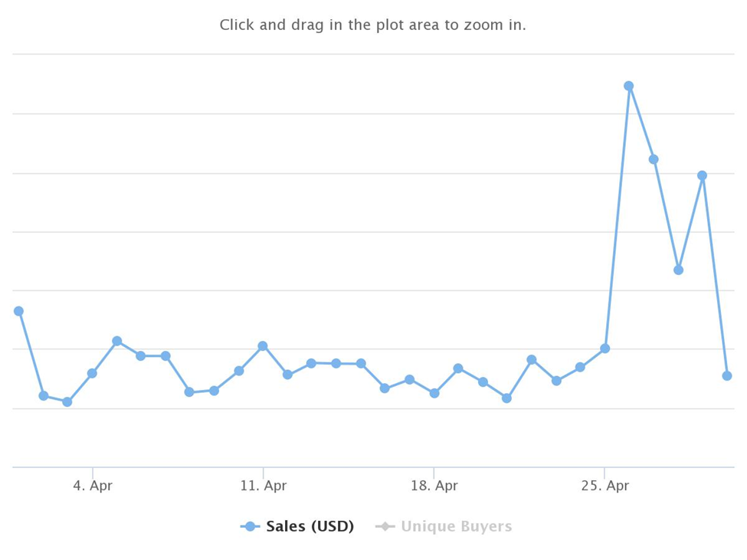747x560 pixels.
Task: Click the lowest data point near 3 Apr
Action: click(67, 402)
